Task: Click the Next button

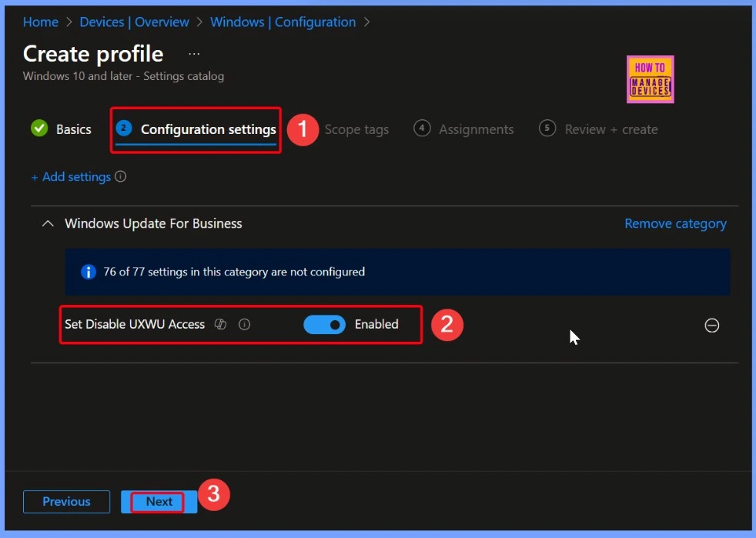Action: click(159, 502)
